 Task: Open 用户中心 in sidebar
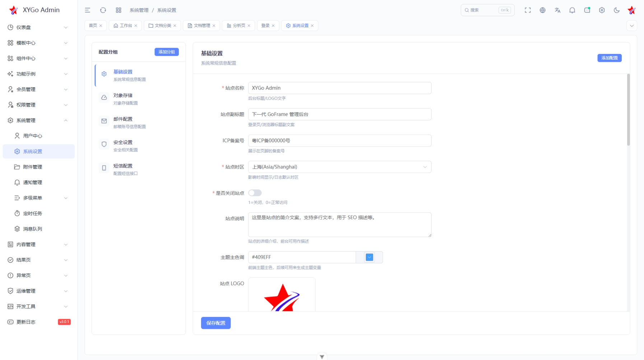click(38, 136)
